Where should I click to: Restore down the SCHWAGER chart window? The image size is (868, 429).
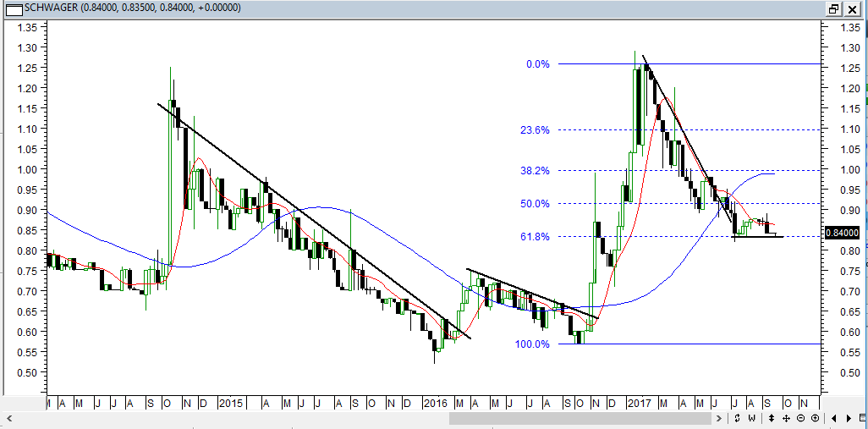(x=833, y=8)
